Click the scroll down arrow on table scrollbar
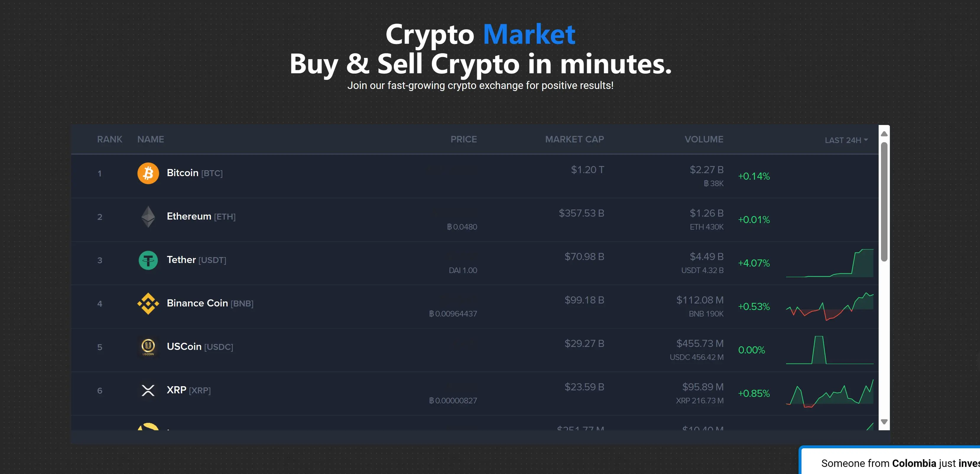The height and width of the screenshot is (474, 980). (884, 422)
